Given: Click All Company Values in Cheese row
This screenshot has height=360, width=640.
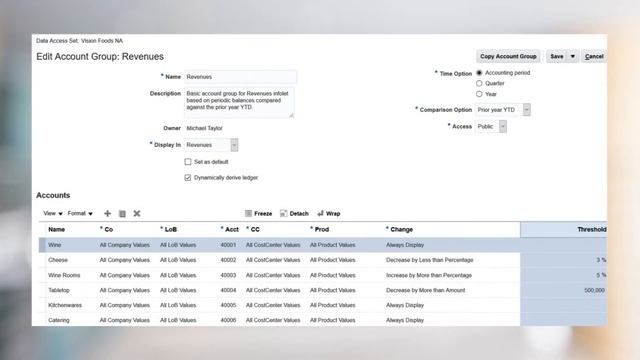Looking at the screenshot, I should click(124, 260).
